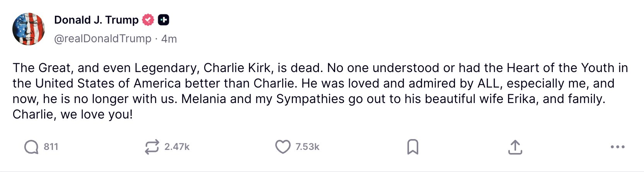Click the words "Charlie Kirk" in the post
The width and height of the screenshot is (644, 172).
237,68
